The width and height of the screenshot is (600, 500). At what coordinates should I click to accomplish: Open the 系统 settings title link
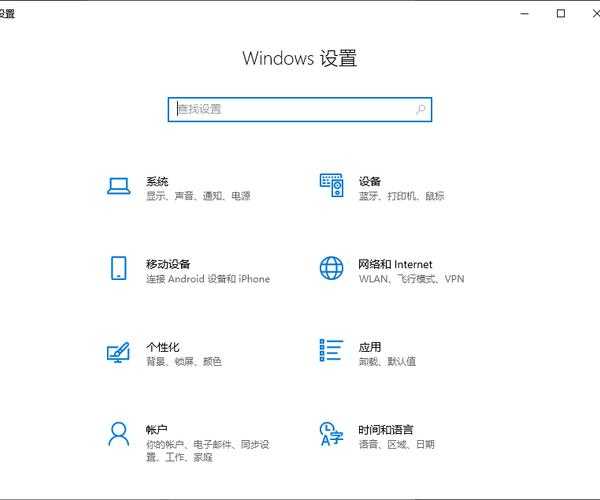click(x=157, y=181)
